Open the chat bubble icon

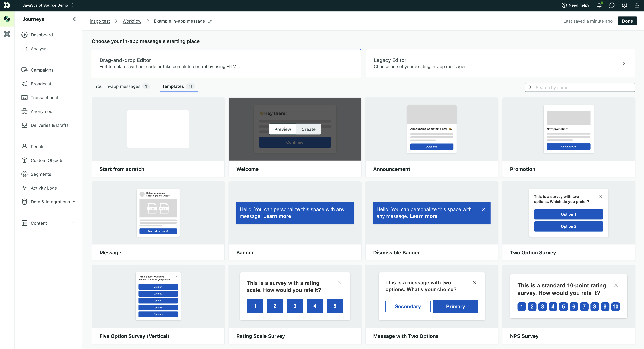click(x=612, y=5)
